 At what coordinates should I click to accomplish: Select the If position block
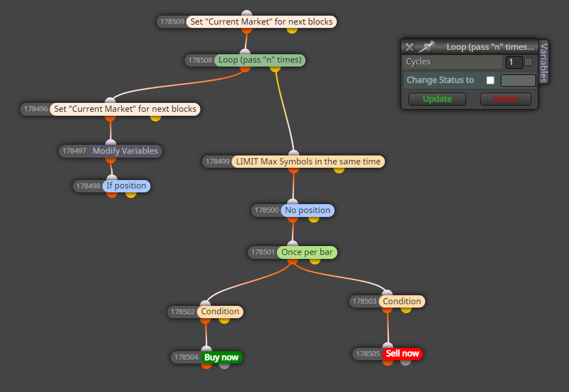[126, 186]
